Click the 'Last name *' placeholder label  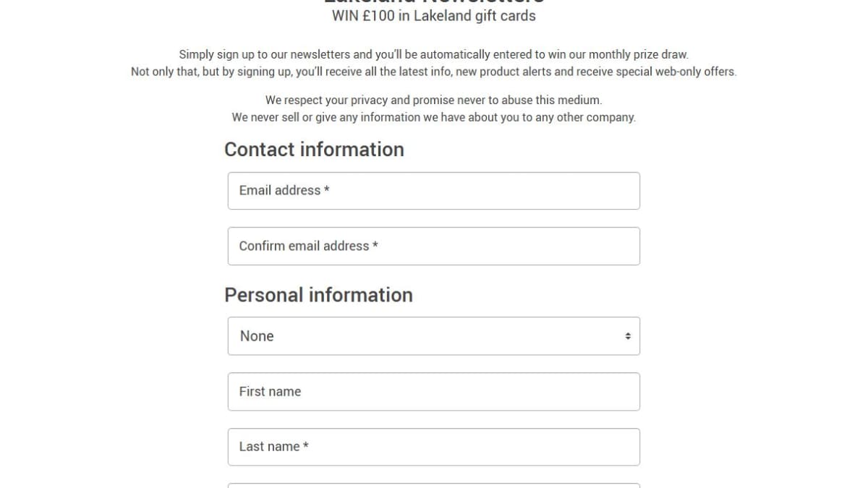pyautogui.click(x=274, y=447)
